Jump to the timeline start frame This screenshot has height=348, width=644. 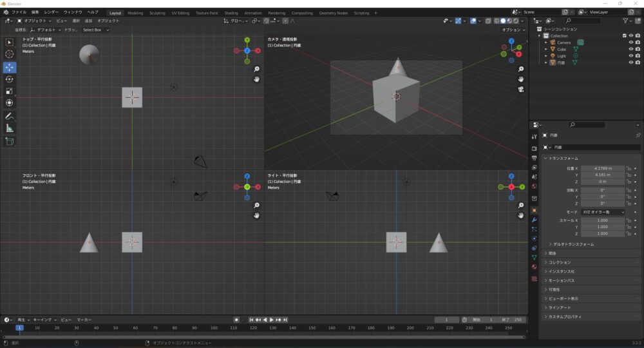pos(251,320)
